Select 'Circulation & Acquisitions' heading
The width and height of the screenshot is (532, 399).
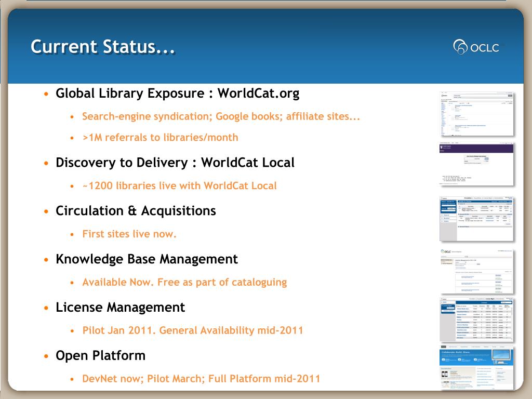pos(136,211)
